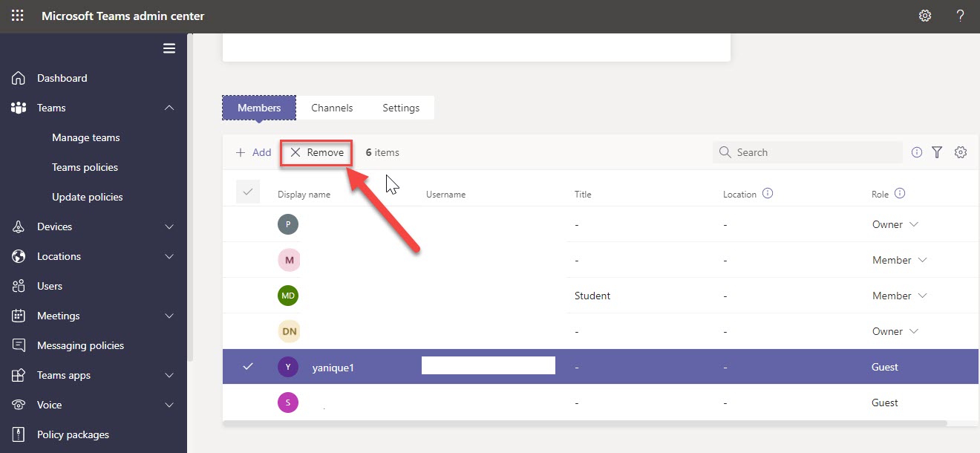Collapse the navigation hamburger menu
The image size is (980, 453).
coord(169,48)
